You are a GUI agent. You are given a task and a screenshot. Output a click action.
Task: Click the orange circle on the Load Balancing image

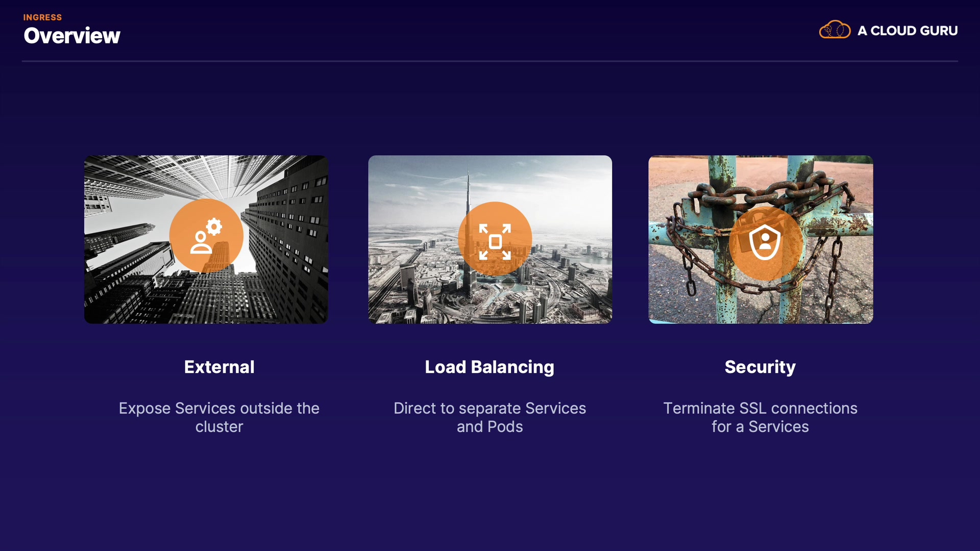[495, 239]
